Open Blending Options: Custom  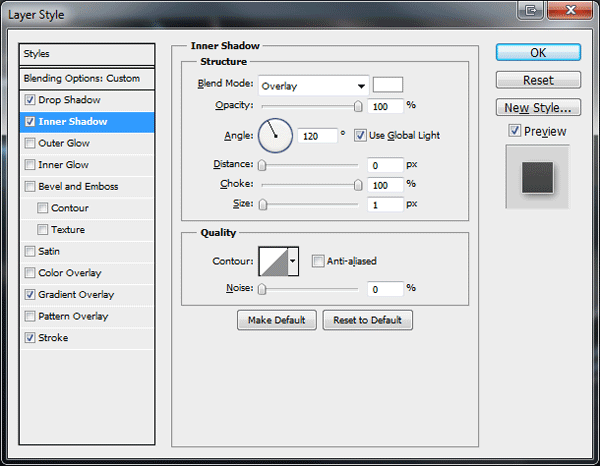pyautogui.click(x=87, y=79)
